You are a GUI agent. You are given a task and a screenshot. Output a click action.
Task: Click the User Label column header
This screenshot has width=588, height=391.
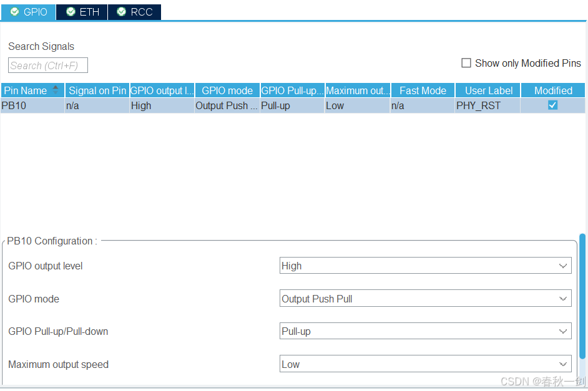coord(488,90)
